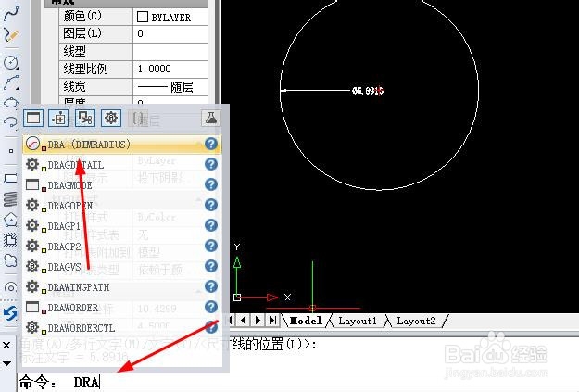Close the command line with X button
579x392 pixels.
6,345
